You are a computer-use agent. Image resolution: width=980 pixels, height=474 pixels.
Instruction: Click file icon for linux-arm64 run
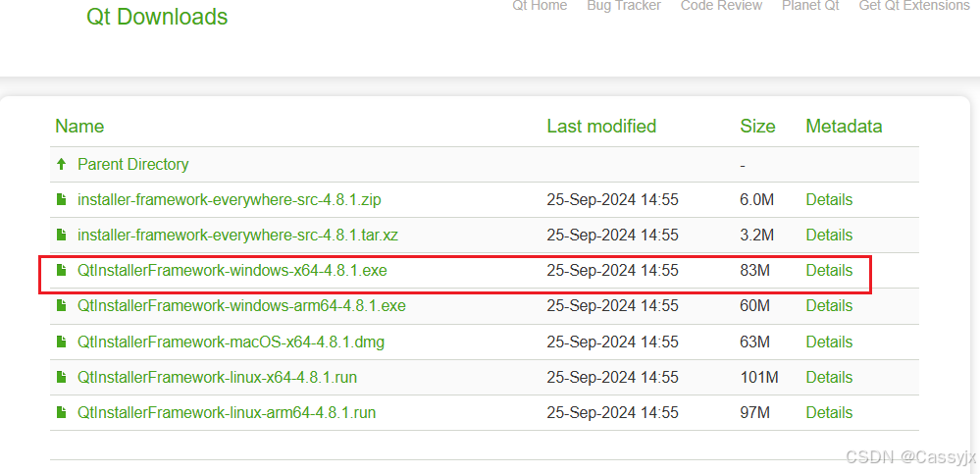[x=61, y=413]
